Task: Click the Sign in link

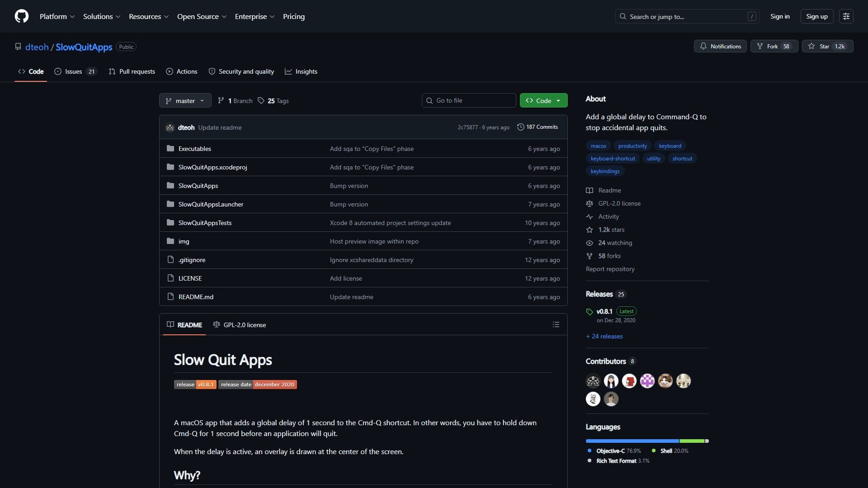Action: (x=780, y=16)
